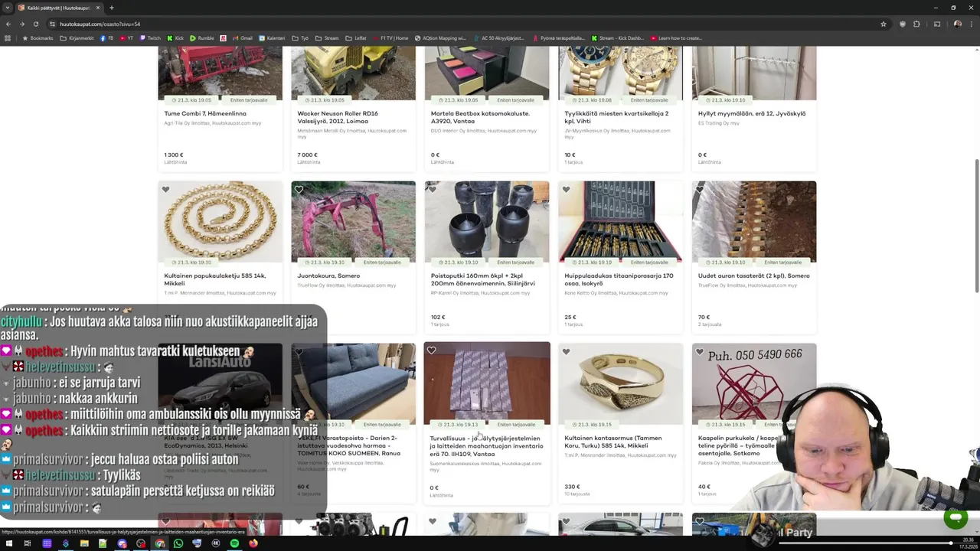
Task: Open Spotify from the taskbar
Action: pos(234,543)
